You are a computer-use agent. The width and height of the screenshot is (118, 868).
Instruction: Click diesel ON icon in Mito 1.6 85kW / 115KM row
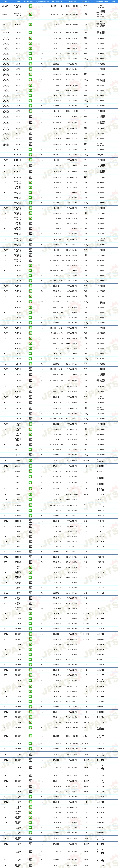pyautogui.click(x=30, y=139)
